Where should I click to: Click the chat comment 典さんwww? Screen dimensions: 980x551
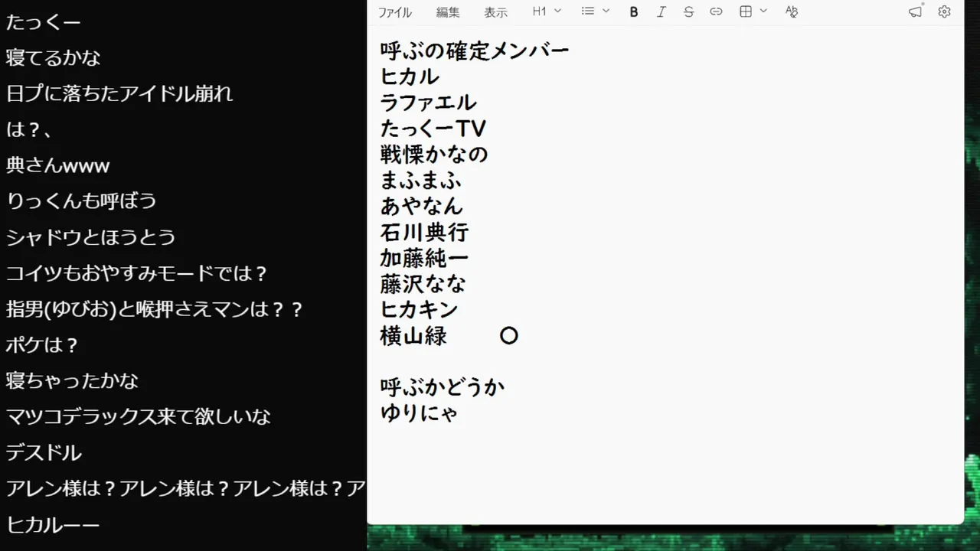pyautogui.click(x=58, y=165)
